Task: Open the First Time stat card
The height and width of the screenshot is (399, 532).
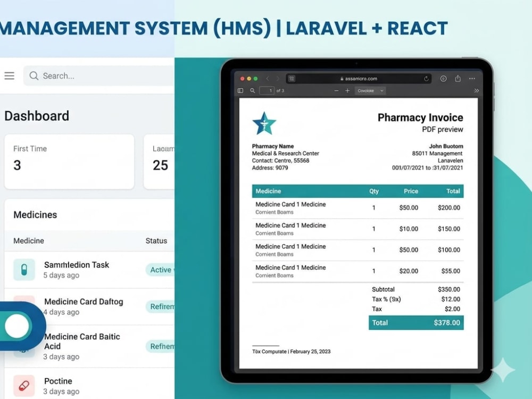Action: 69,162
